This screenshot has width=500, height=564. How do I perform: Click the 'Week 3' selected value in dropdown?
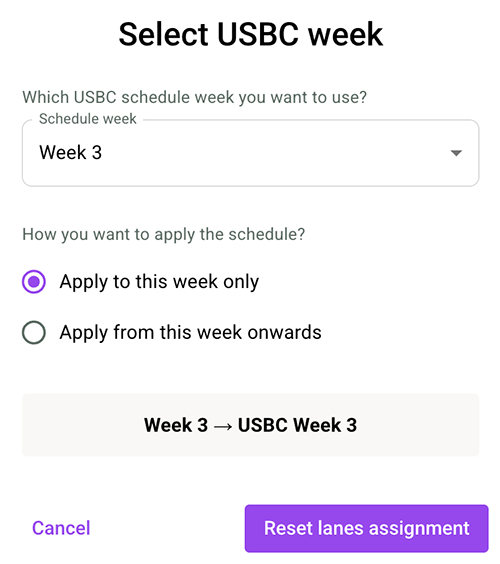tap(71, 152)
